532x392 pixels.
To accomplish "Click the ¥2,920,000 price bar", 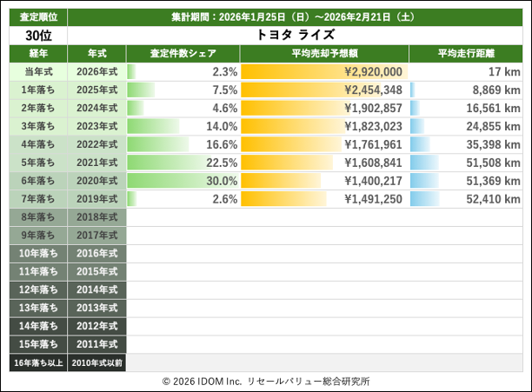I will pyautogui.click(x=323, y=71).
